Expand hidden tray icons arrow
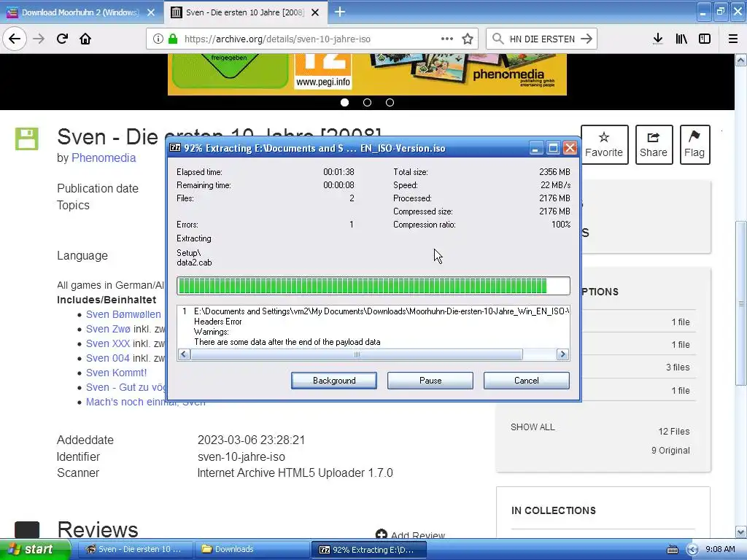Image resolution: width=747 pixels, height=560 pixels. tap(692, 550)
